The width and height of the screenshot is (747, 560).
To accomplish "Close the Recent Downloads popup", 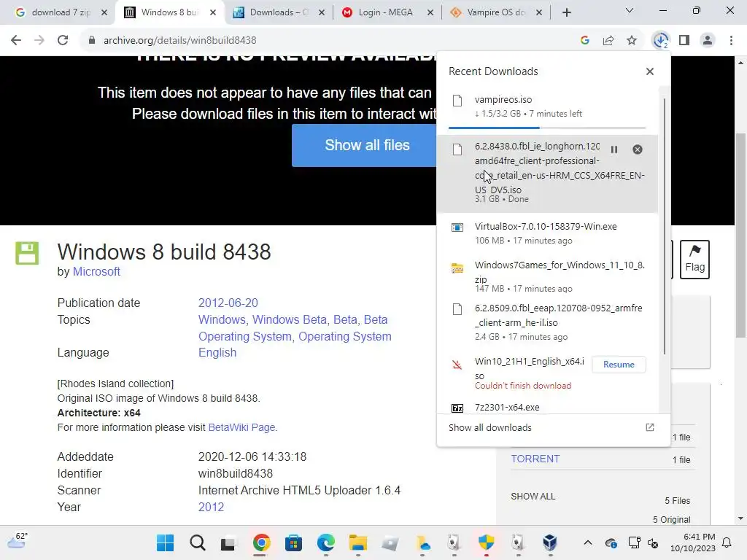I will 650,71.
